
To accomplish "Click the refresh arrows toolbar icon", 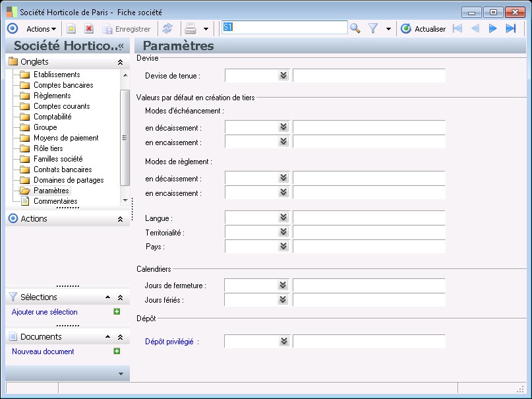I will point(167,29).
